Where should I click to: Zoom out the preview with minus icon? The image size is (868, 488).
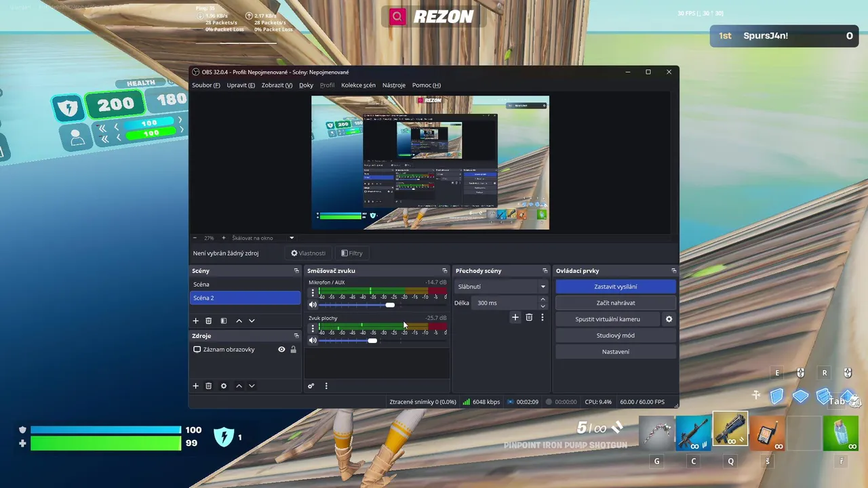pyautogui.click(x=195, y=238)
